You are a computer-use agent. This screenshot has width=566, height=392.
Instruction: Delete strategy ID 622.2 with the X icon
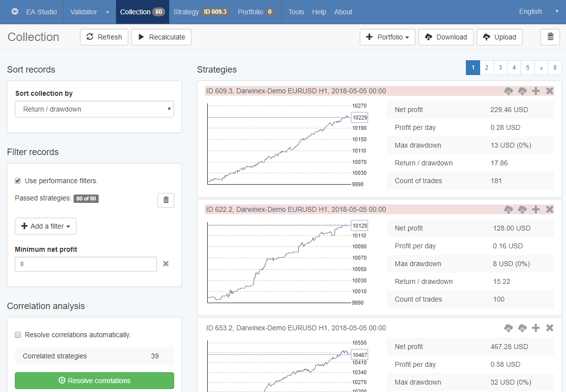click(x=549, y=209)
